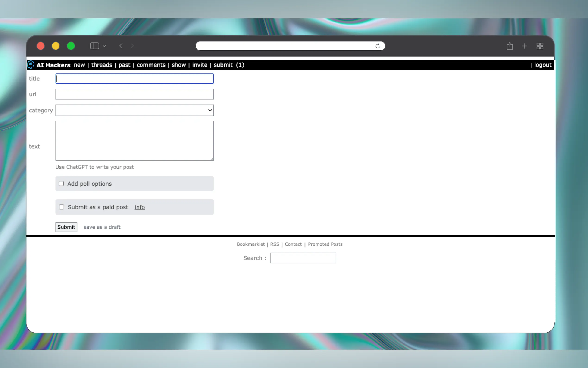Screen dimensions: 588x368
Task: Go forward with the right arrow
Action: [132, 46]
